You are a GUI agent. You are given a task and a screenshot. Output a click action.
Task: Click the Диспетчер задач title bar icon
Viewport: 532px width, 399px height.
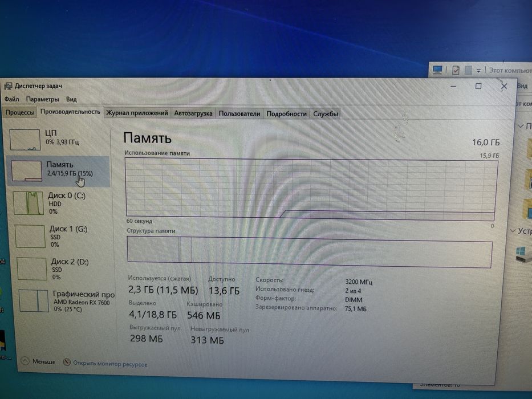click(x=8, y=86)
